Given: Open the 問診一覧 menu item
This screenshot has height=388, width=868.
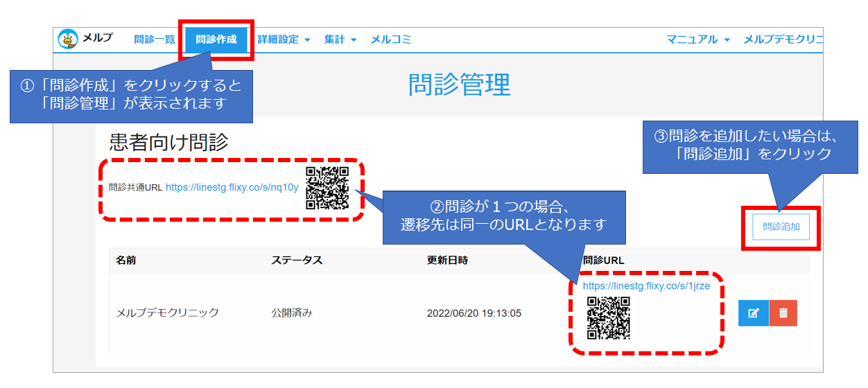Looking at the screenshot, I should click(x=155, y=39).
